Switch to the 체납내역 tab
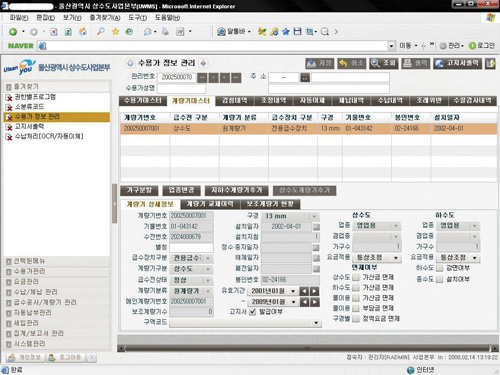Image resolution: width=500 pixels, height=375 pixels. pyautogui.click(x=351, y=101)
